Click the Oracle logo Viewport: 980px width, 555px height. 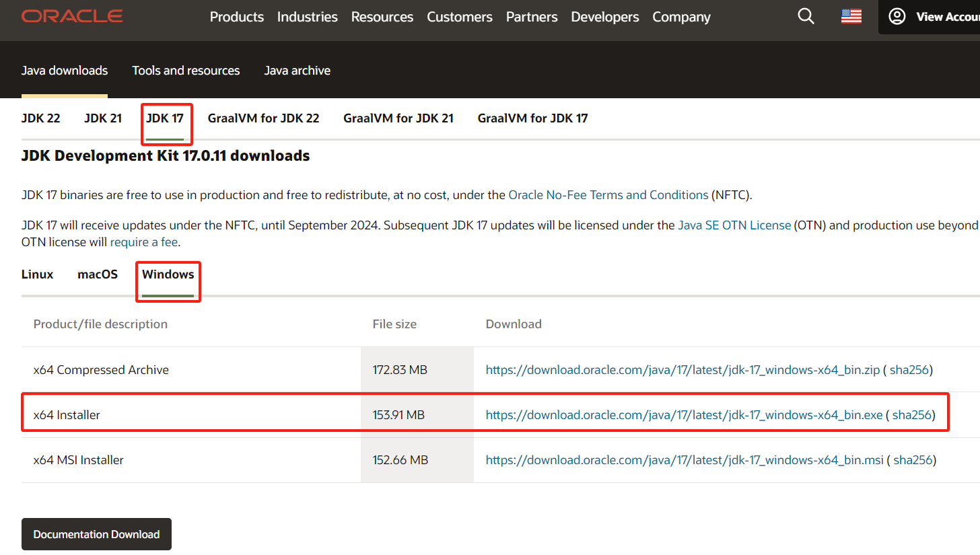[x=72, y=16]
